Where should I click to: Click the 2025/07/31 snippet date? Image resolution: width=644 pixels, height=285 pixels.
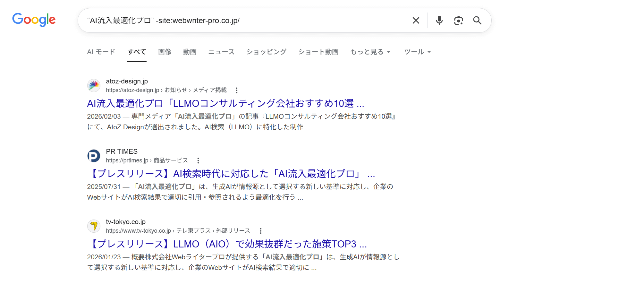pyautogui.click(x=104, y=187)
